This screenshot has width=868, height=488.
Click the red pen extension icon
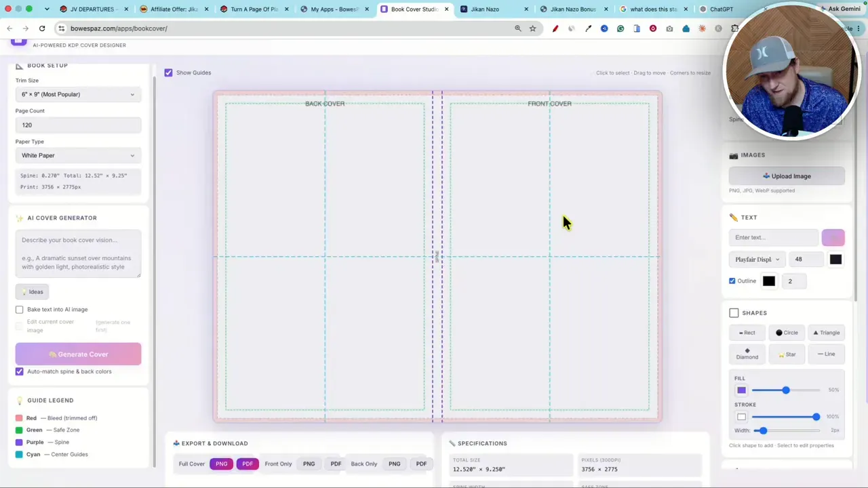pos(555,28)
